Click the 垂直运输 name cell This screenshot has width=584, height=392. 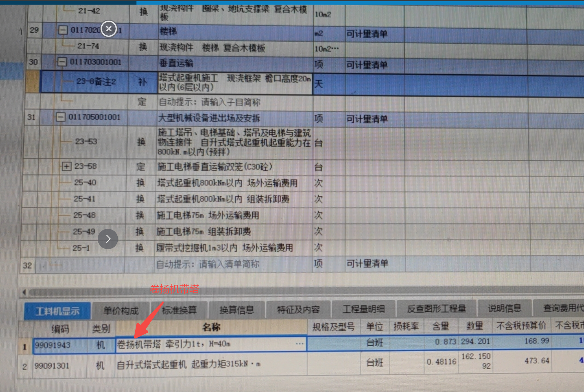(x=235, y=64)
